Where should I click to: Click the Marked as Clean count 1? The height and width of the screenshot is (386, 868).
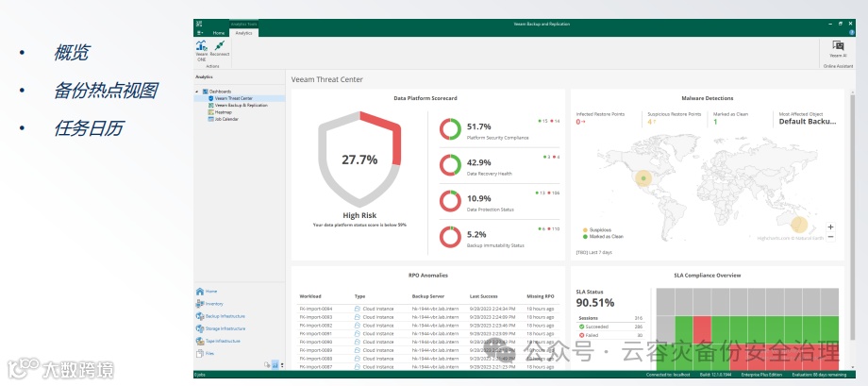(x=715, y=122)
